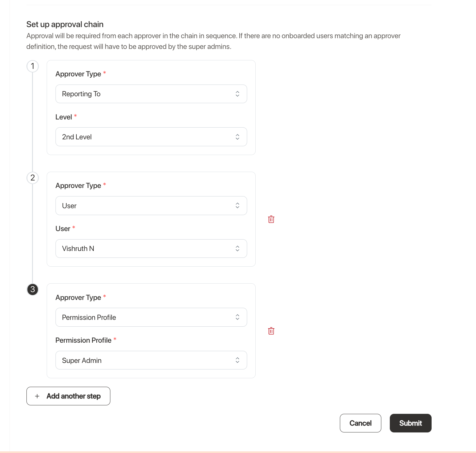Submit the approval chain
Image resolution: width=476 pixels, height=453 pixels.
[x=411, y=423]
